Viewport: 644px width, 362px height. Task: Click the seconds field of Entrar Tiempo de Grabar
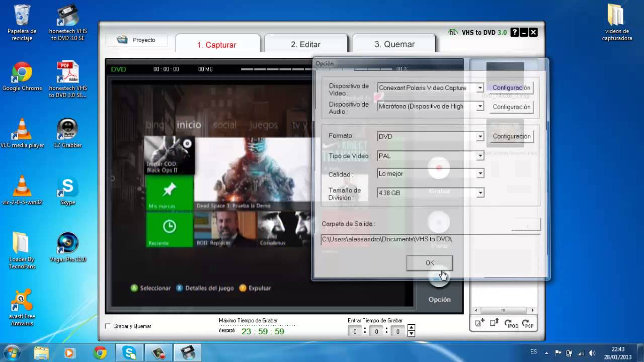point(398,331)
